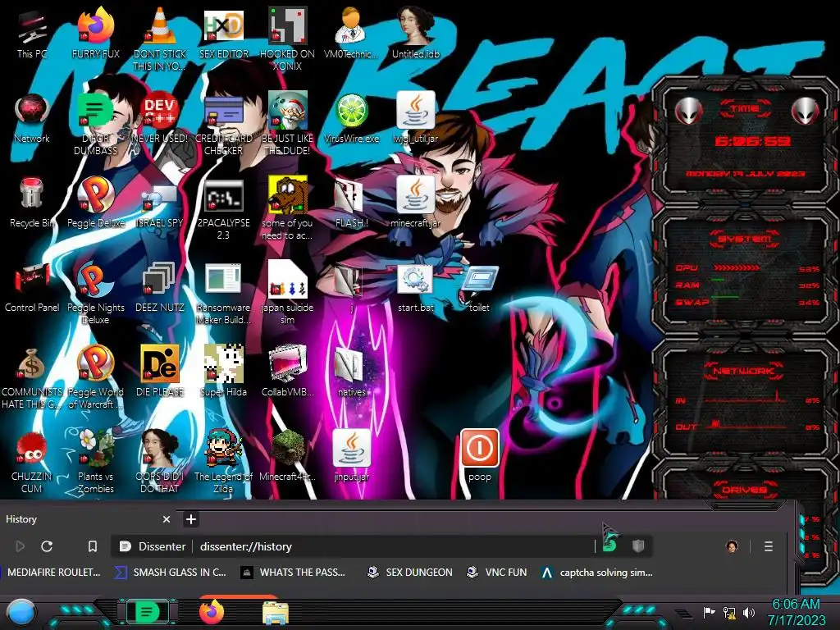Open the OOPS DID I DO THAT portrait icon
Screen dimensions: 840x630
pos(160,461)
